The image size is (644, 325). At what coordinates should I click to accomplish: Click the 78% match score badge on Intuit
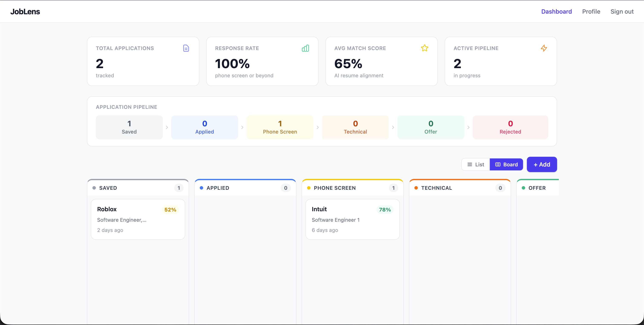385,210
